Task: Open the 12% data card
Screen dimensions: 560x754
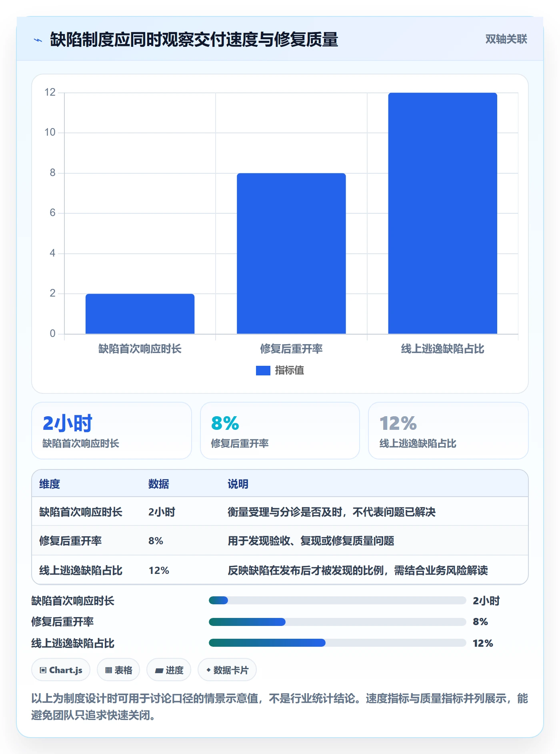Action: tap(448, 431)
